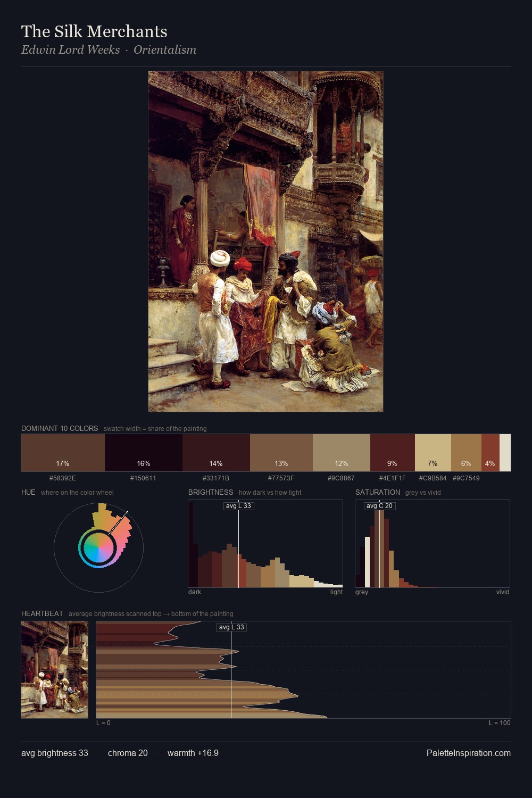
Task: Click the artist name 'Edwin Lord Weeks'
Action: tap(71, 49)
